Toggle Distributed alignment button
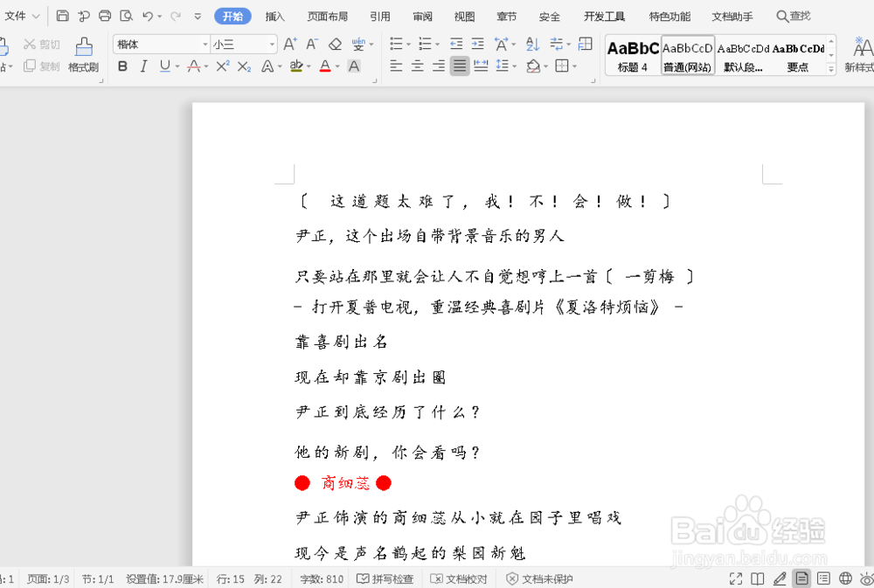Image resolution: width=874 pixels, height=588 pixels. pos(481,66)
